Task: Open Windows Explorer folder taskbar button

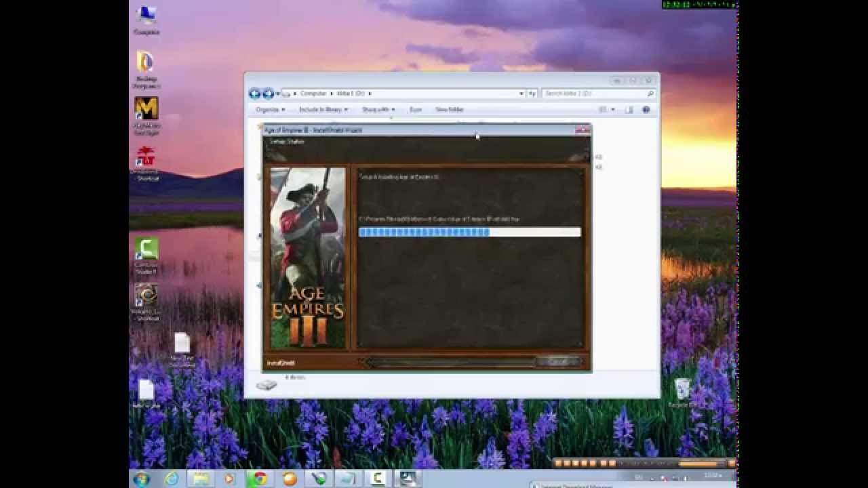Action: [x=201, y=479]
